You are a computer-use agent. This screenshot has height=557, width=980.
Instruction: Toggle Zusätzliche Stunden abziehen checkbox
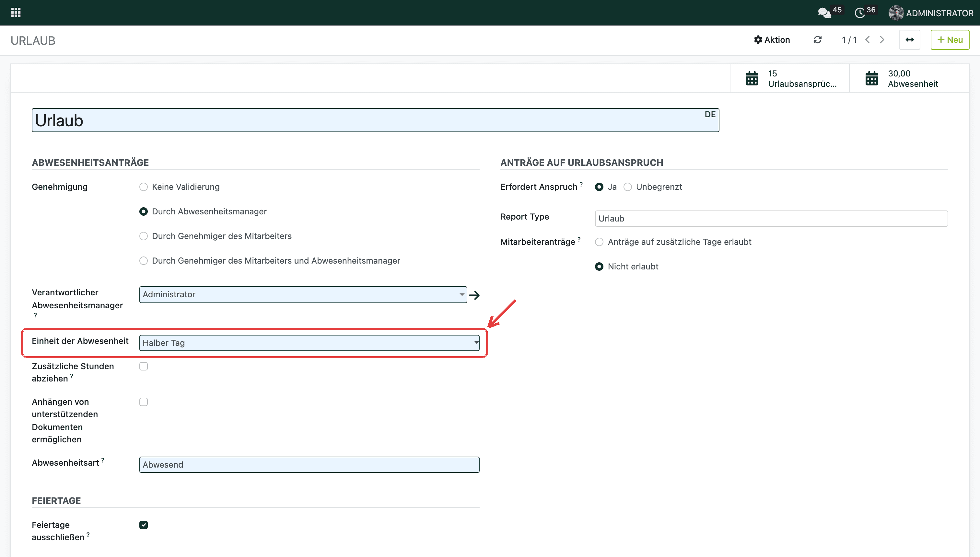point(144,367)
